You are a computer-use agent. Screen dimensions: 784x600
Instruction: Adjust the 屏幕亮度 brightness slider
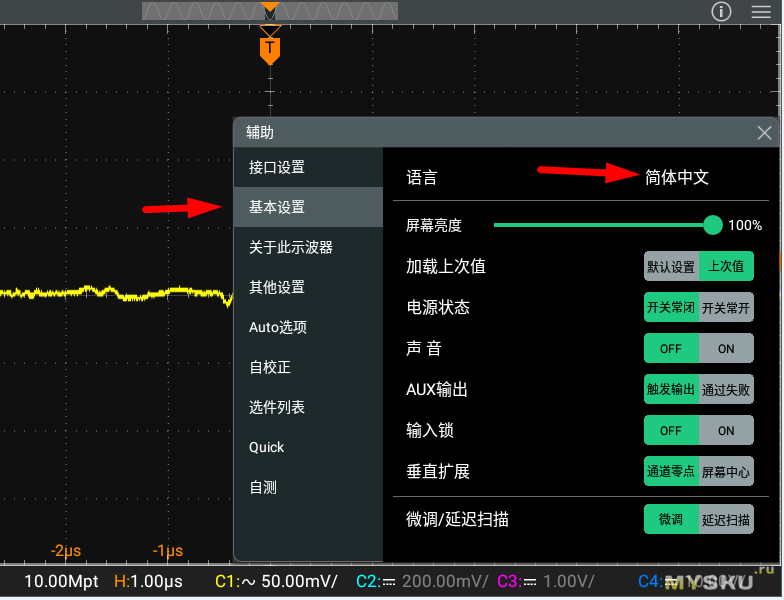pos(712,225)
